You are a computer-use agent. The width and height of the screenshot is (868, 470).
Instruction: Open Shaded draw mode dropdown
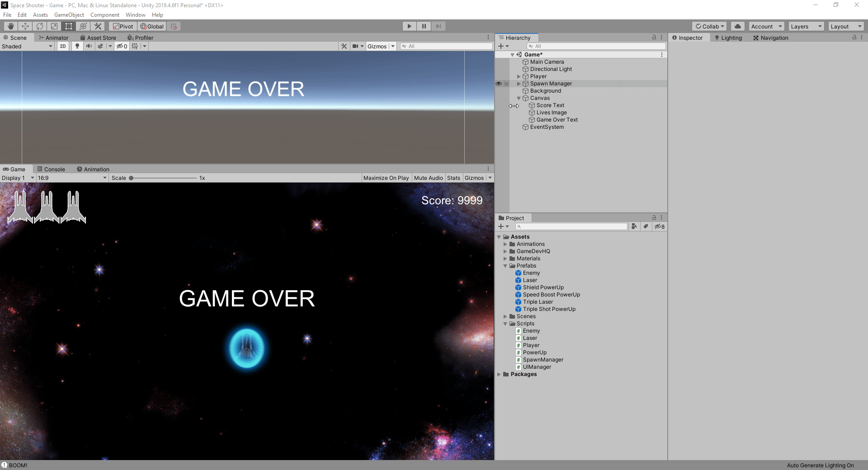[27, 46]
